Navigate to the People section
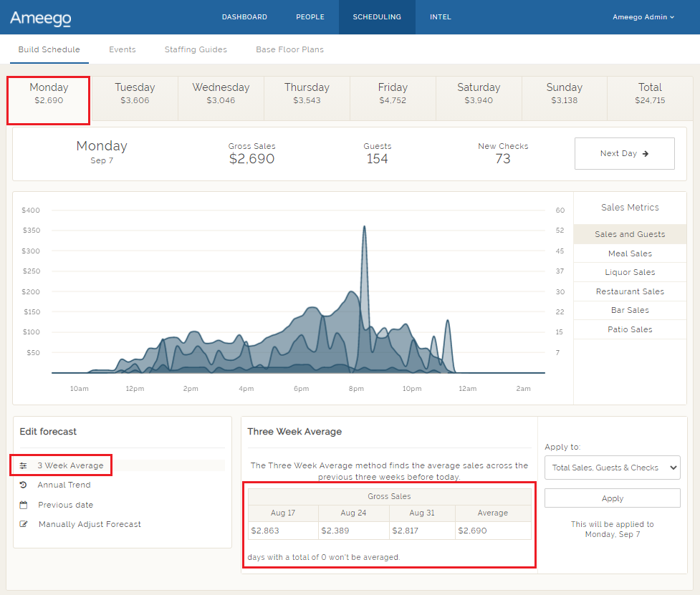 310,16
